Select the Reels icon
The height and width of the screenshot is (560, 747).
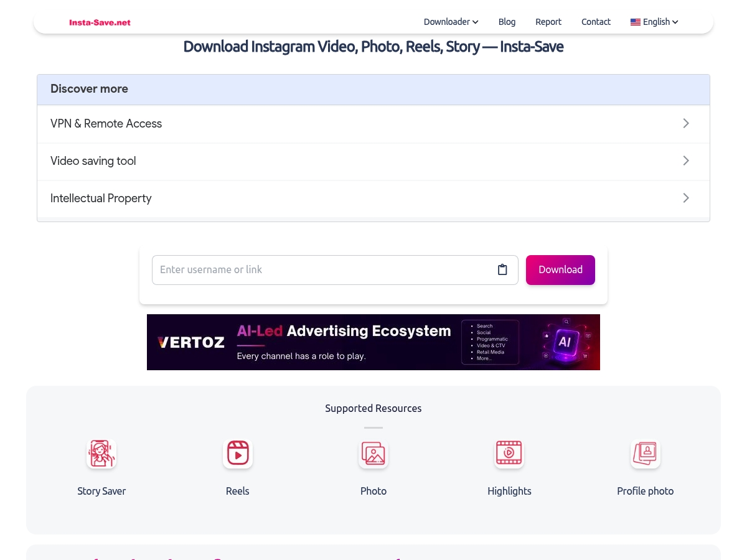[238, 454]
